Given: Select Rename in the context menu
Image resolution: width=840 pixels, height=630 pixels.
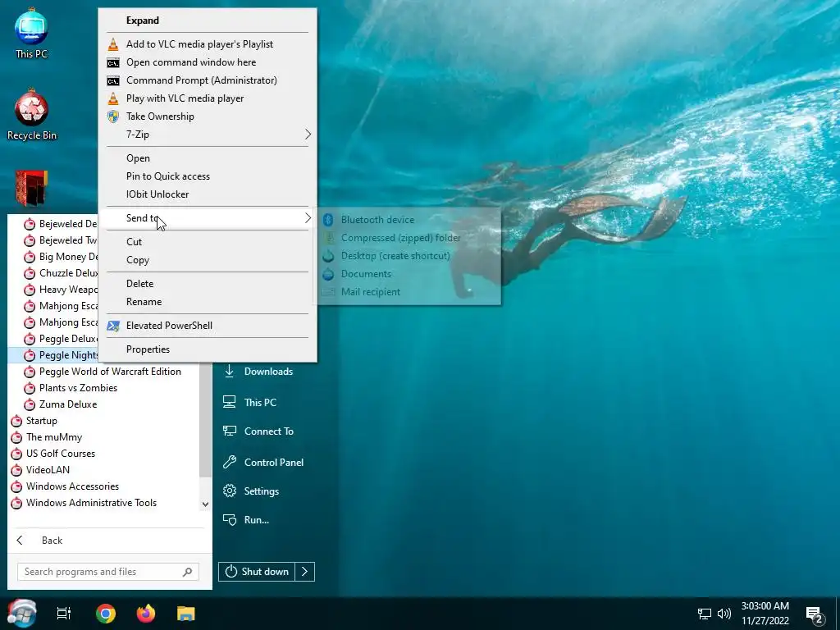Looking at the screenshot, I should tap(208, 302).
